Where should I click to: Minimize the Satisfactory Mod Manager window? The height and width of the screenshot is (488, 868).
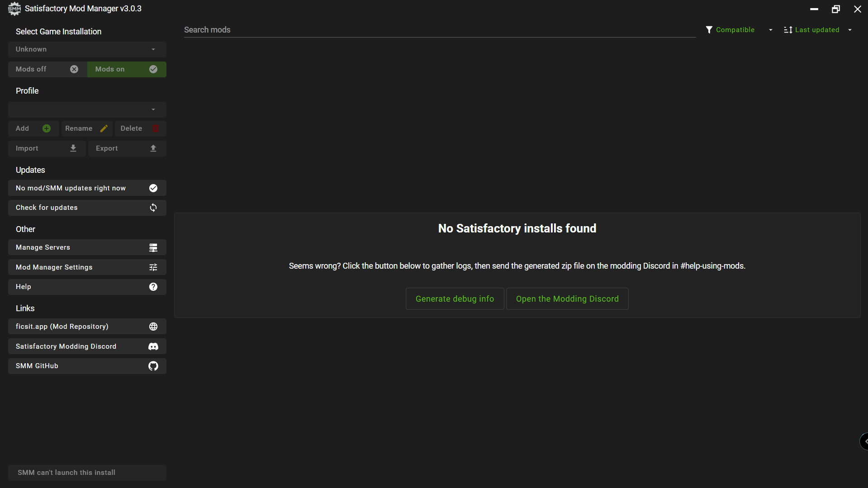click(814, 9)
